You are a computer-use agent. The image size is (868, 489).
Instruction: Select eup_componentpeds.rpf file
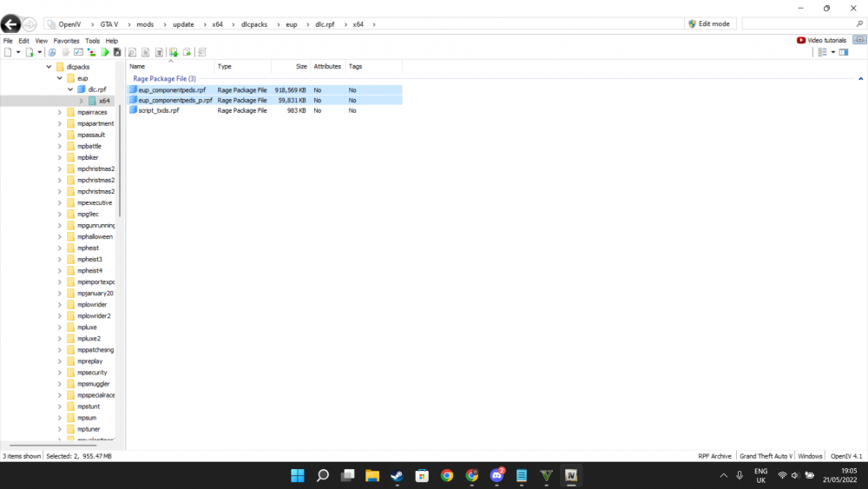click(265, 89)
